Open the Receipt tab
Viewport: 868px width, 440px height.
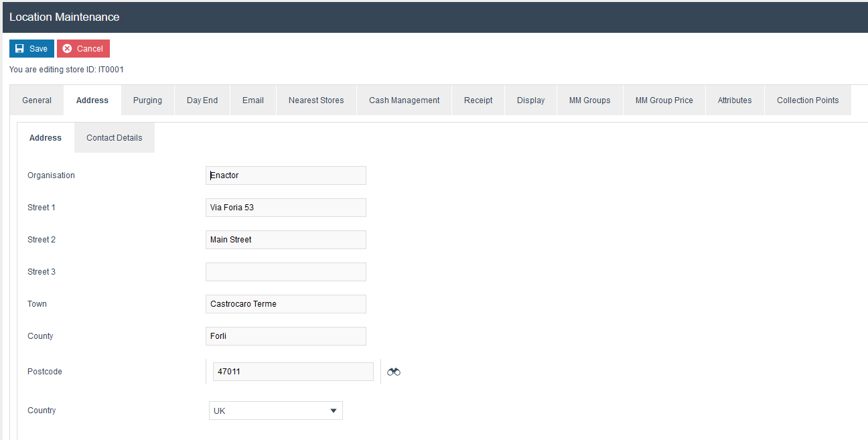coord(478,100)
